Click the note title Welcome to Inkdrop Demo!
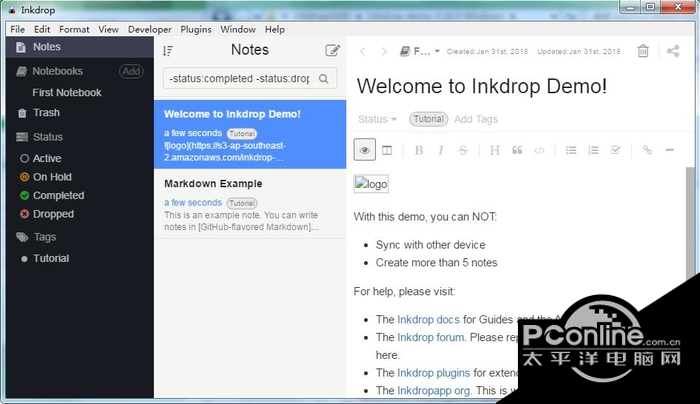Viewport: 700px width, 404px height. click(x=482, y=86)
